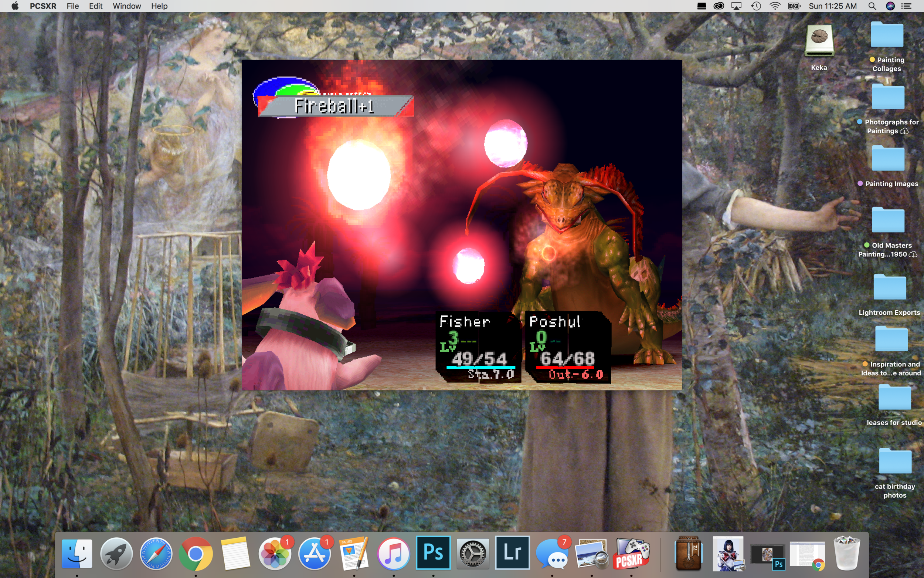Click Fisher's 49/54 HP value

(479, 359)
